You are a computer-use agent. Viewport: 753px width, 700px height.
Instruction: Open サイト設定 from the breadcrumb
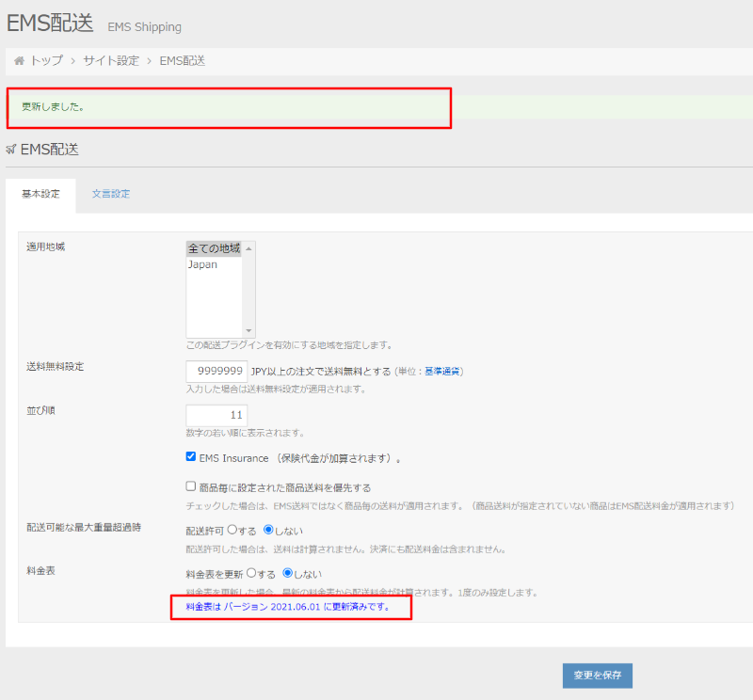(x=111, y=60)
